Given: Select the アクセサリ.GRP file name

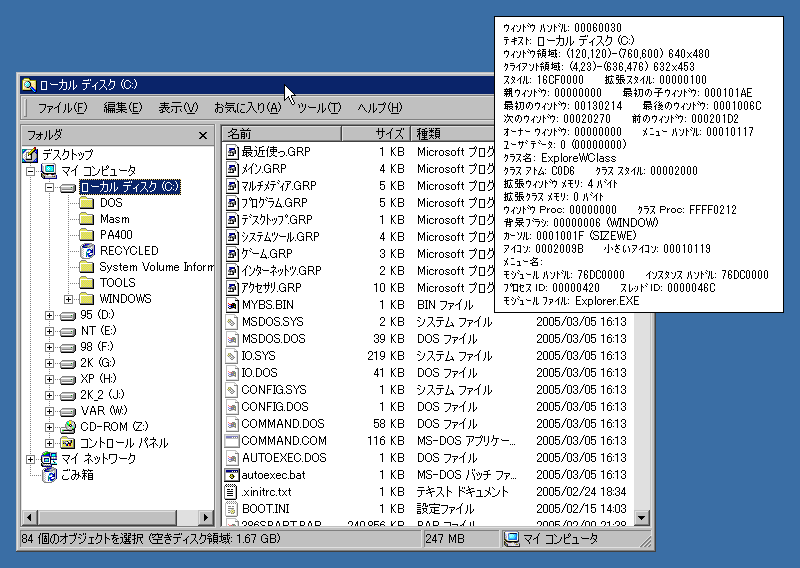Looking at the screenshot, I should 271,288.
